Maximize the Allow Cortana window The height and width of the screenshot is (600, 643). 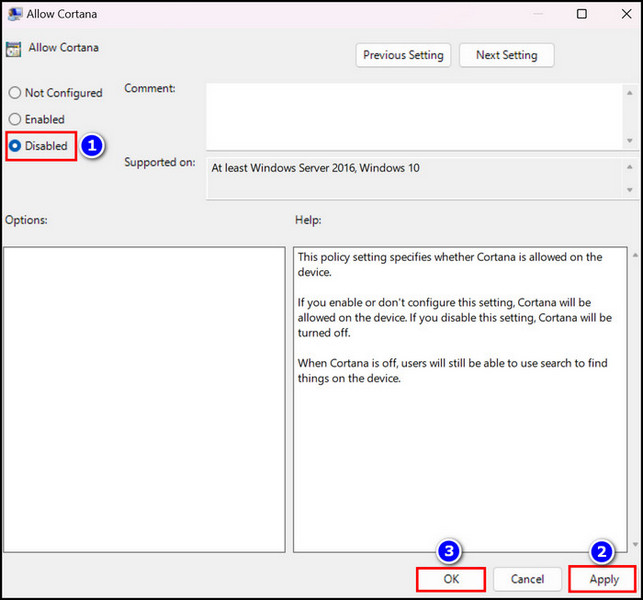pyautogui.click(x=581, y=14)
